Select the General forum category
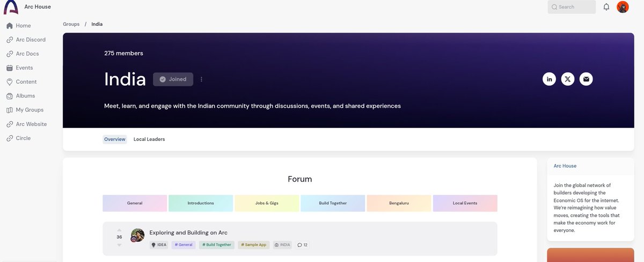Image resolution: width=644 pixels, height=262 pixels. [135, 204]
